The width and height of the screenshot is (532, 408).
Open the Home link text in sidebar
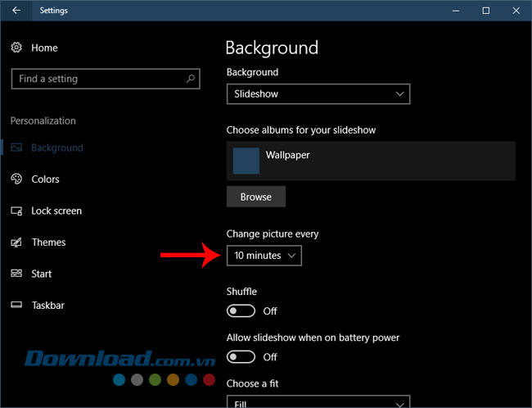click(44, 48)
